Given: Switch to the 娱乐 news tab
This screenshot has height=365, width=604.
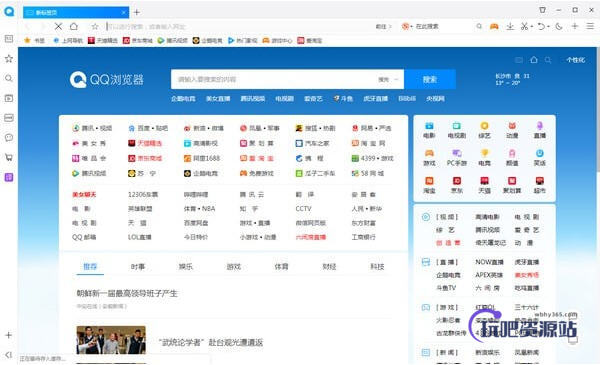Looking at the screenshot, I should 186,266.
